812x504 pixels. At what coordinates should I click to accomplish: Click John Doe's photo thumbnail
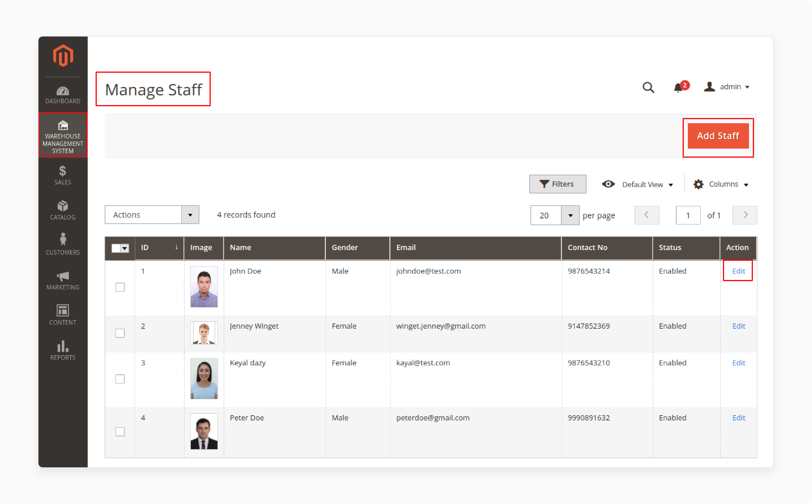204,287
